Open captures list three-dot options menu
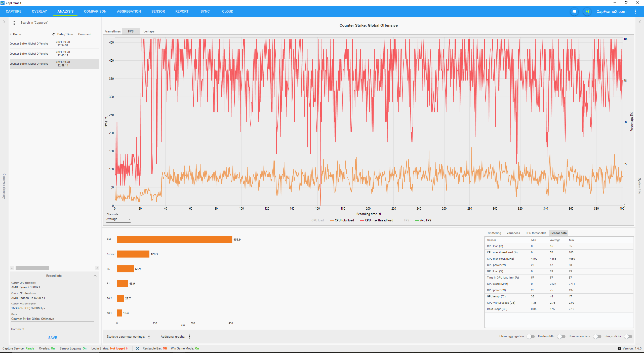This screenshot has width=644, height=353. tap(14, 23)
